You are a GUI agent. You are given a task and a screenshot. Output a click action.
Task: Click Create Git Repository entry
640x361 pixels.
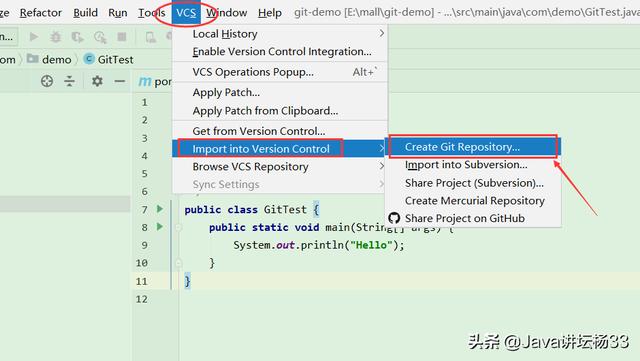tap(473, 147)
